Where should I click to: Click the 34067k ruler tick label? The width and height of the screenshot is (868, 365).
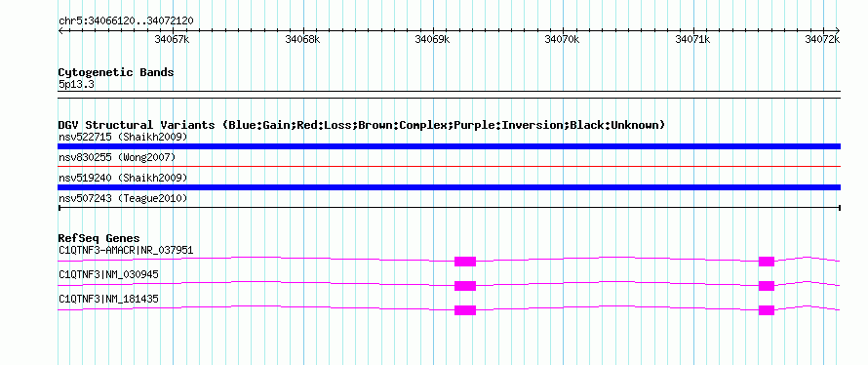click(173, 40)
